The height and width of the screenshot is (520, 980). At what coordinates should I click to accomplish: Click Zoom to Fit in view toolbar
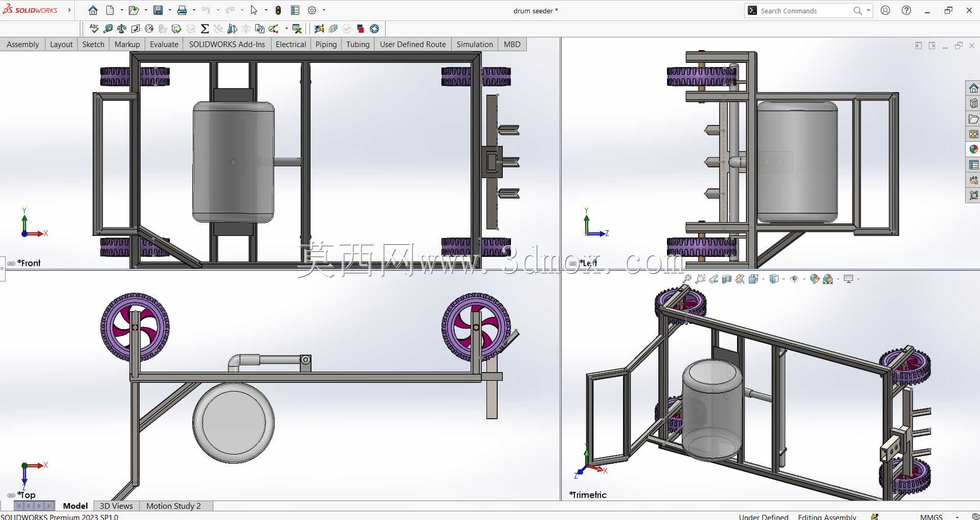[x=687, y=279]
